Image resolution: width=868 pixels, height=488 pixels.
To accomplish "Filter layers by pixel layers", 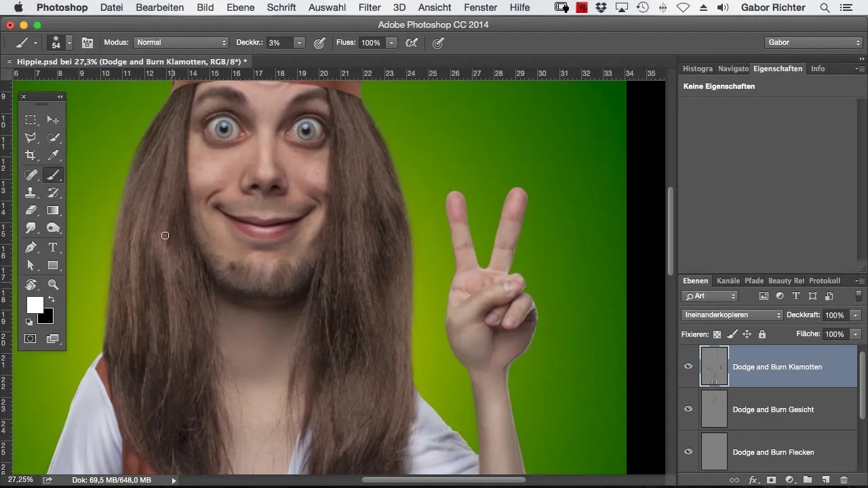I will point(764,296).
